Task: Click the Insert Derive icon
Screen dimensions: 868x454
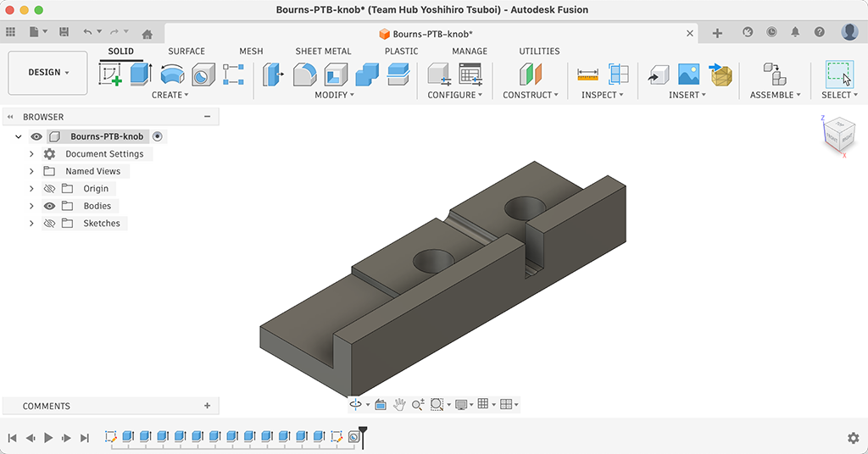Action: pos(658,74)
